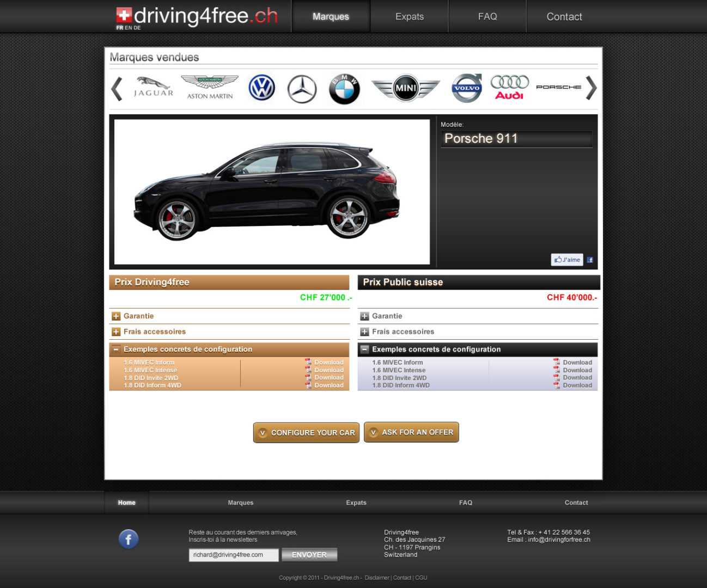Select the Jaguar brand logo
The width and height of the screenshot is (707, 588).
pyautogui.click(x=154, y=87)
